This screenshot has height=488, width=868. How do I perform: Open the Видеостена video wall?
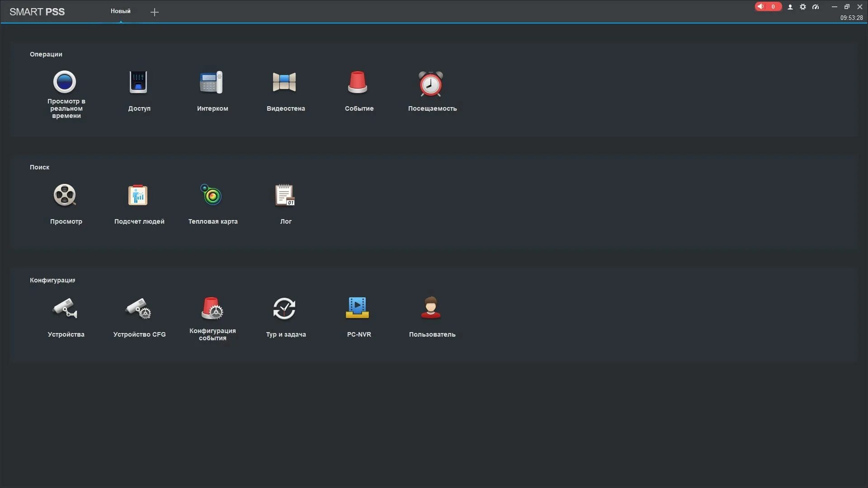click(285, 83)
